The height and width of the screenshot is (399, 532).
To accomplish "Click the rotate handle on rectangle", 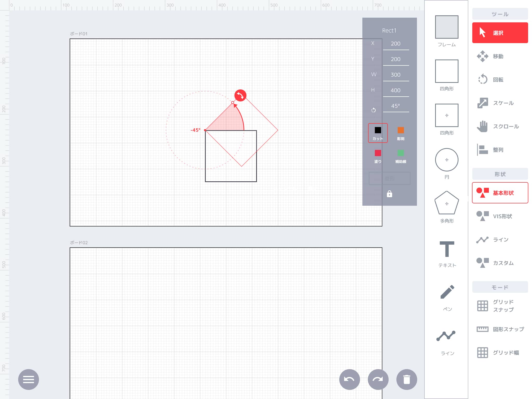I will tap(240, 96).
